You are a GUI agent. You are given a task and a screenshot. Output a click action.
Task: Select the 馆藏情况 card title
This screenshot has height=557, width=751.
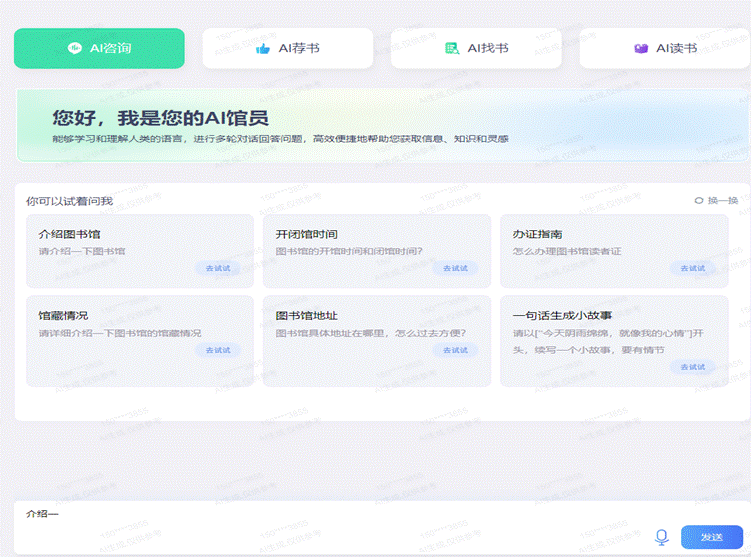[x=63, y=316]
